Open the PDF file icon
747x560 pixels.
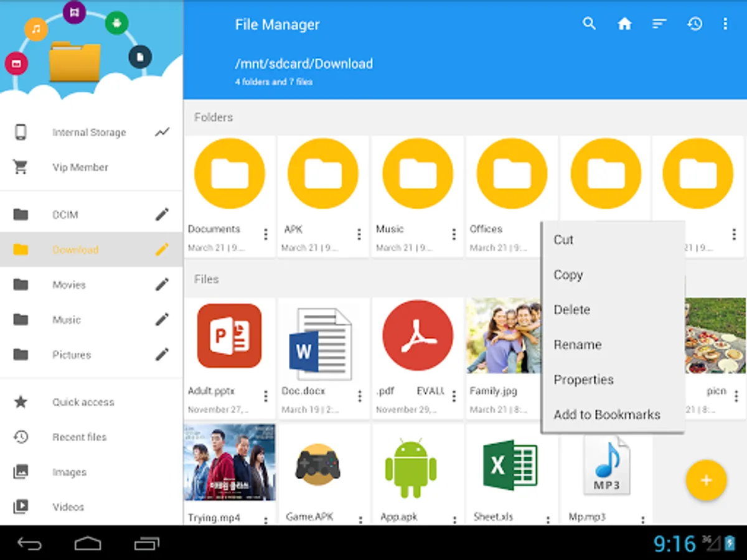click(x=418, y=336)
